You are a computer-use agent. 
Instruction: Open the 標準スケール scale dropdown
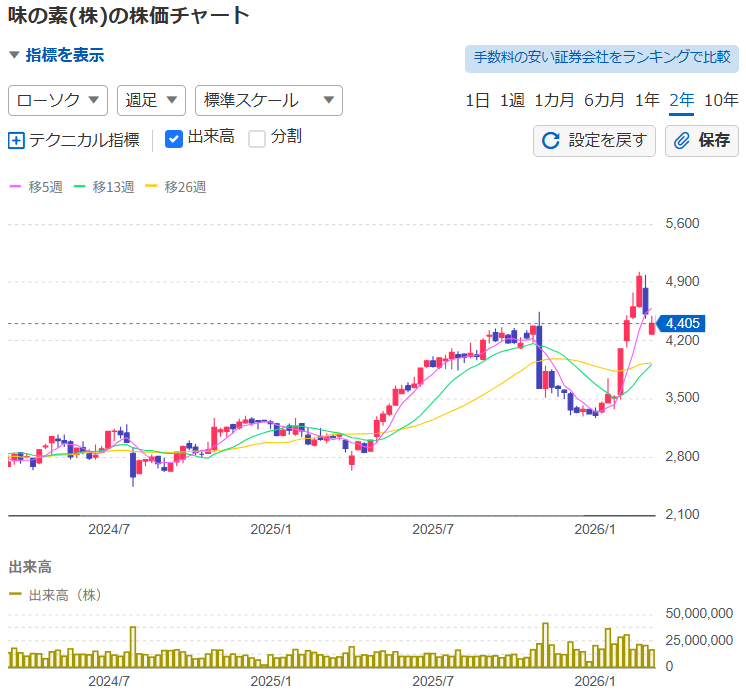[x=268, y=100]
